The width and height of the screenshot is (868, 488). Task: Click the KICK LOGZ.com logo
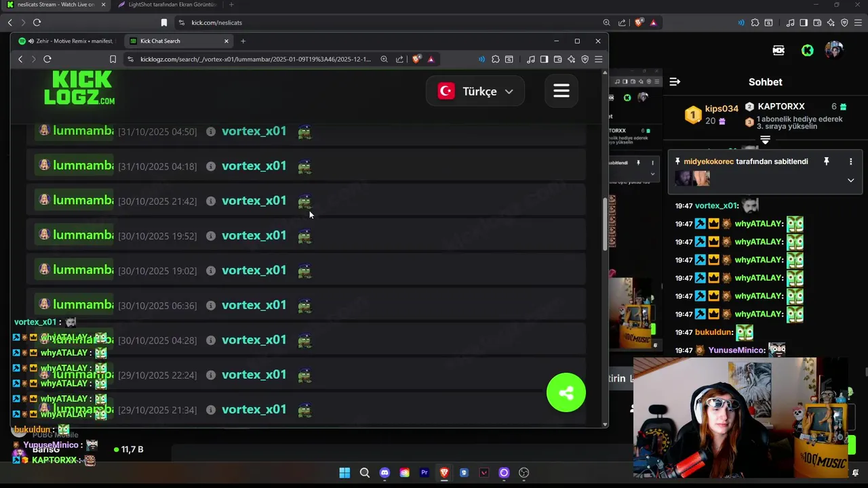[79, 88]
